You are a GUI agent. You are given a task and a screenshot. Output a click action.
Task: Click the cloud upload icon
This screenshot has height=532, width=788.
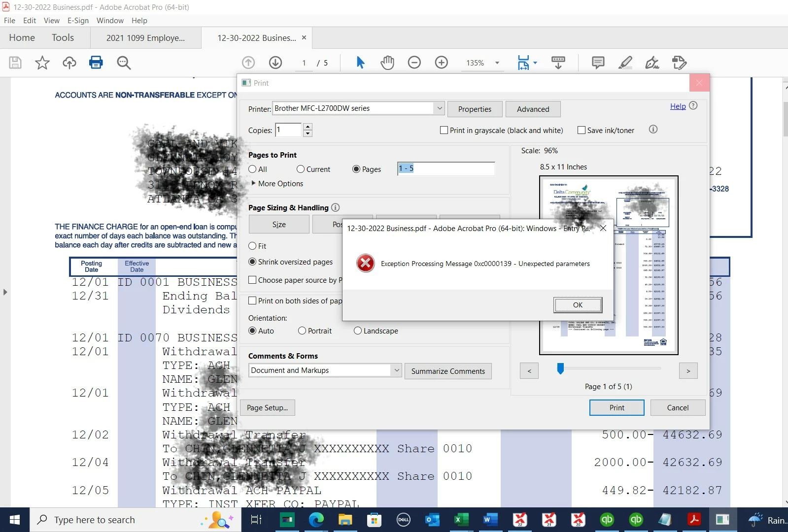click(x=69, y=63)
